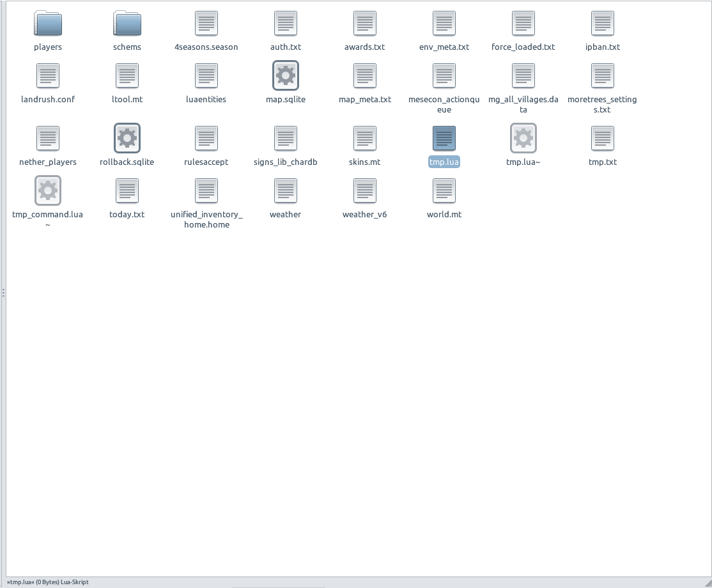Open the awards.txt file
The width and height of the screenshot is (712, 588).
(x=364, y=24)
